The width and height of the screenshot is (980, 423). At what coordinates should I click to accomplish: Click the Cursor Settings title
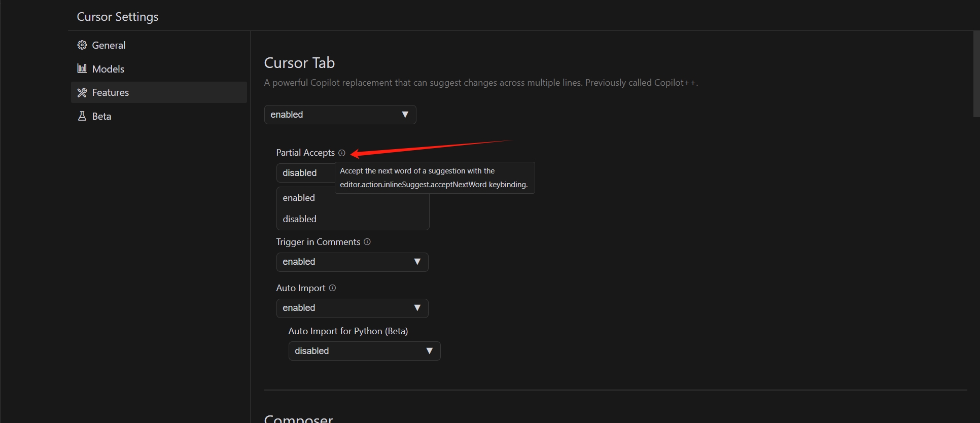pos(118,17)
